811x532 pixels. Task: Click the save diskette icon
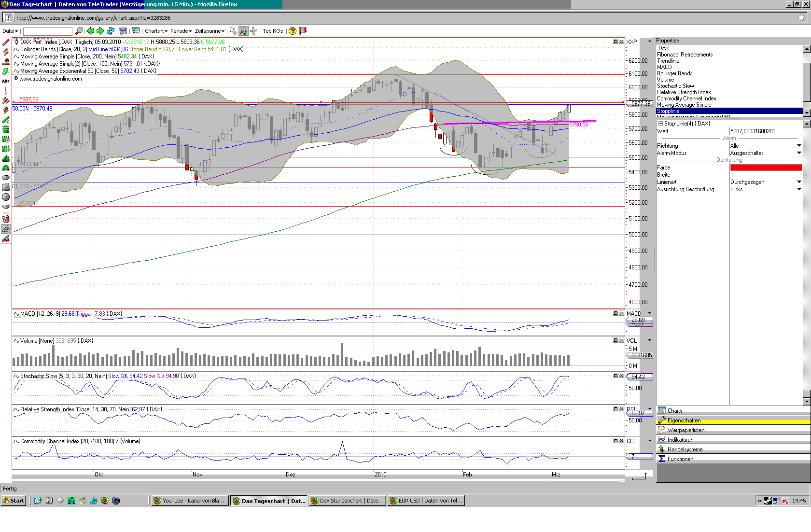(123, 31)
